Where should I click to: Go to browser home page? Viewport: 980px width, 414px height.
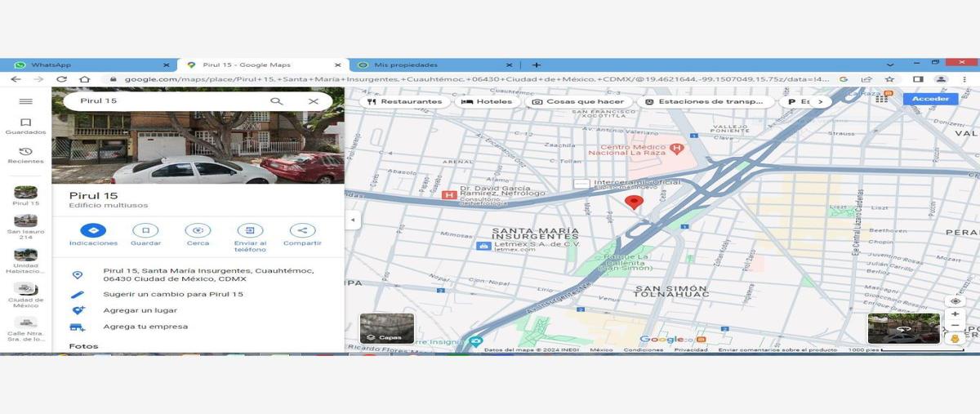(x=84, y=79)
